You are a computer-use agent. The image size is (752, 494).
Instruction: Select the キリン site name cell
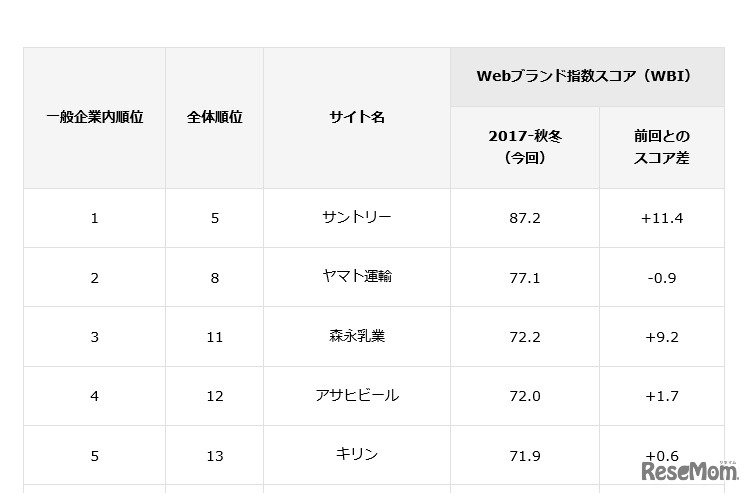click(357, 455)
